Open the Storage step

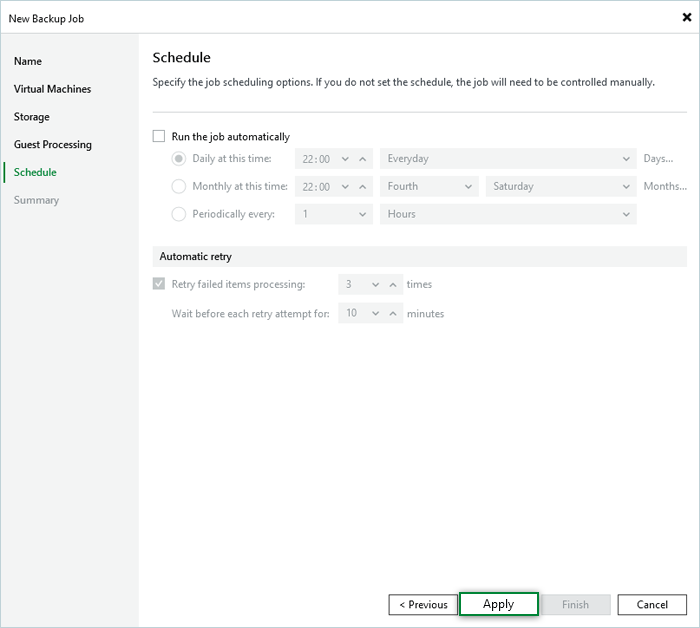[x=32, y=117]
